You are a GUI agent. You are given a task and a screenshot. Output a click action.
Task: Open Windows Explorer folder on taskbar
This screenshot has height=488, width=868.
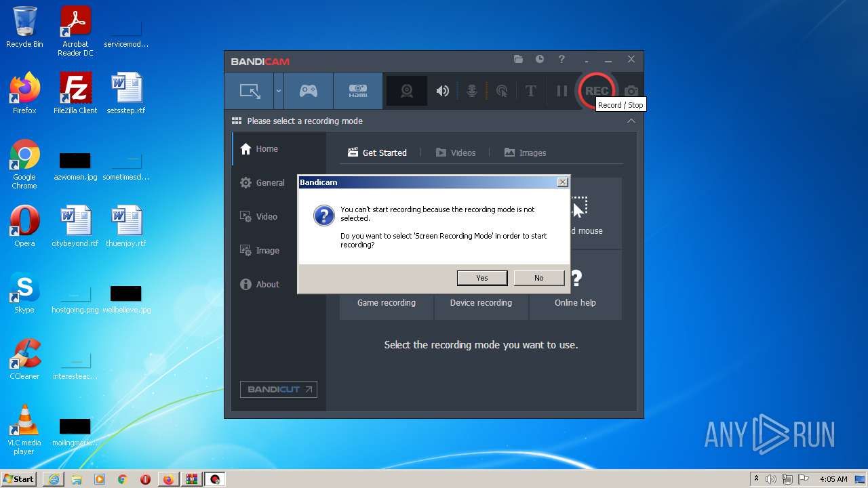click(x=77, y=479)
